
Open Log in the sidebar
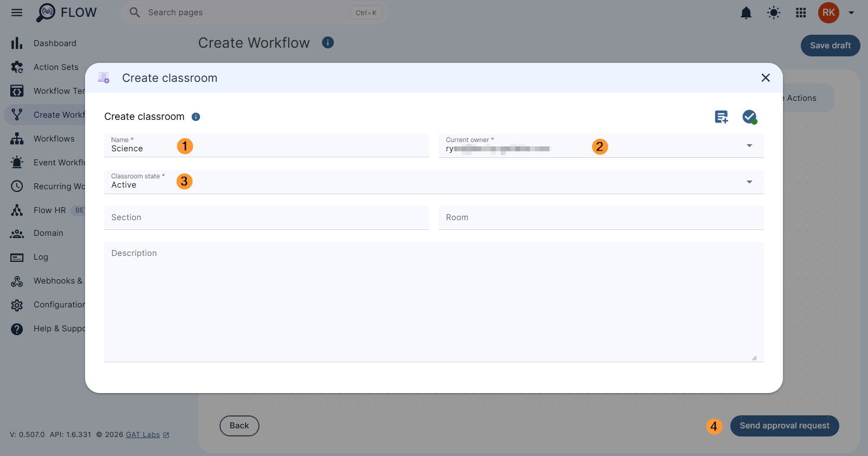coord(41,257)
